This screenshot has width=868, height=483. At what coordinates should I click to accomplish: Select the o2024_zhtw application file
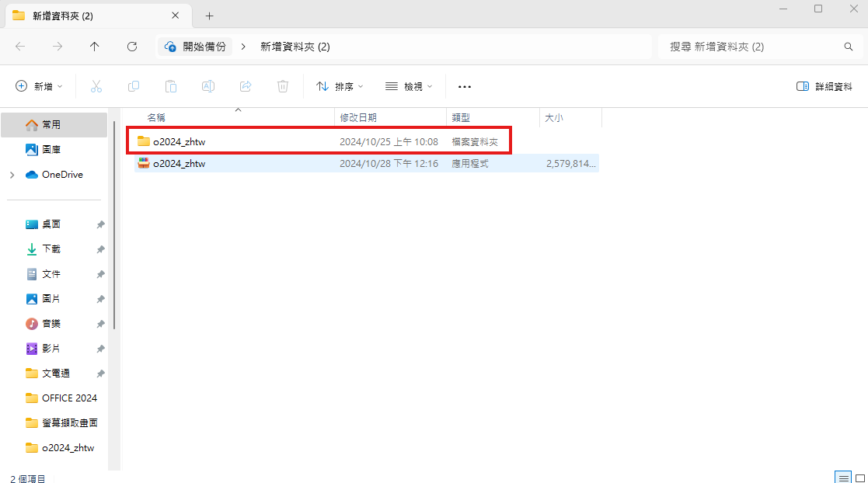point(180,163)
